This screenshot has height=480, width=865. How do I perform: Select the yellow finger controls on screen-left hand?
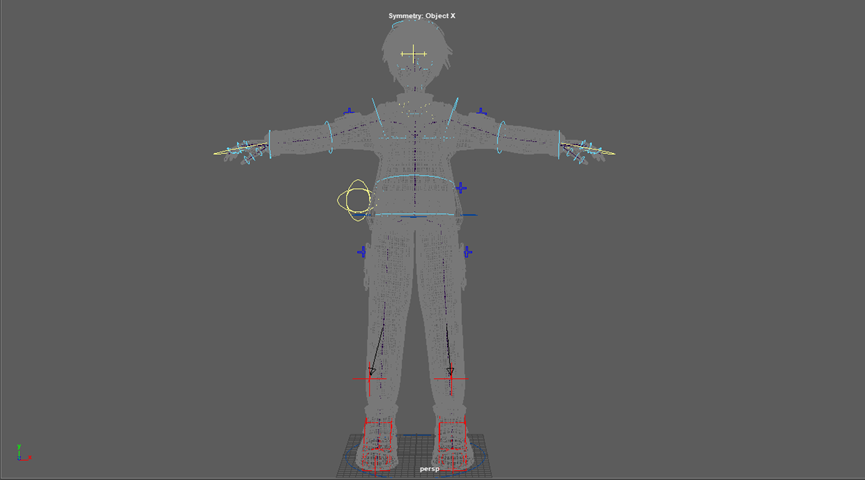point(240,150)
